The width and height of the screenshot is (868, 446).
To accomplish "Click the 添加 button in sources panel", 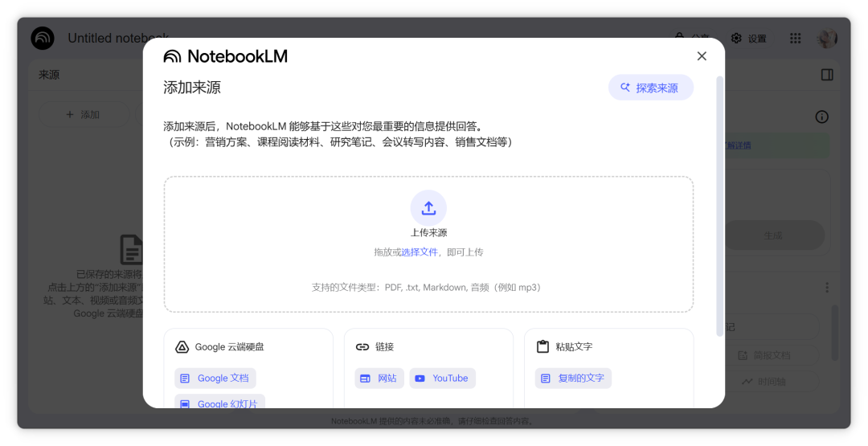I will [83, 115].
